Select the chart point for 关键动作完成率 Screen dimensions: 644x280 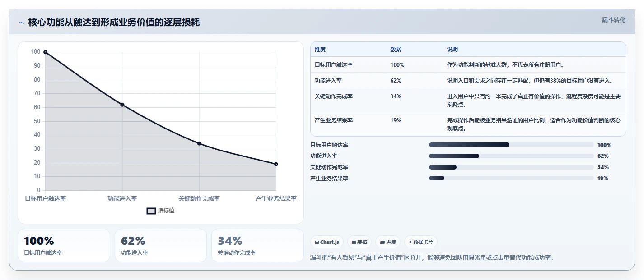199,143
